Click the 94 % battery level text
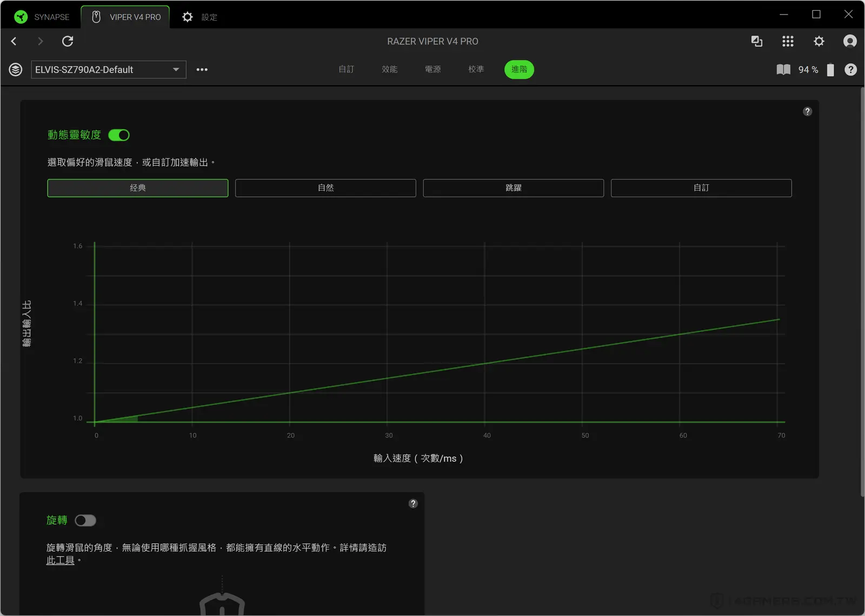The image size is (865, 616). pos(808,70)
